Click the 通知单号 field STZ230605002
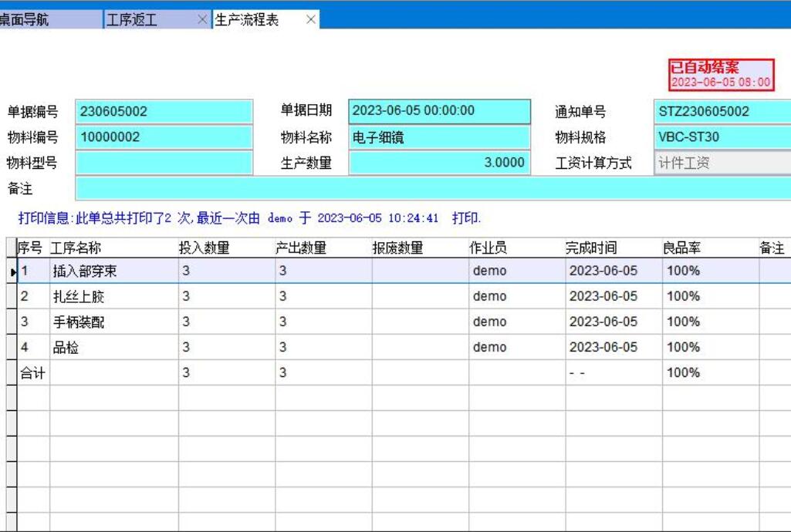 click(722, 112)
